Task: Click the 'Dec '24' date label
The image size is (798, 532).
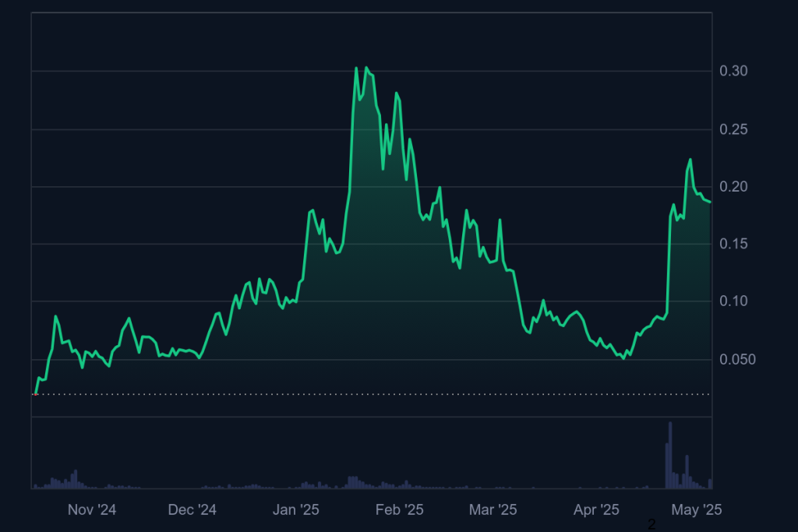Action: 192,509
